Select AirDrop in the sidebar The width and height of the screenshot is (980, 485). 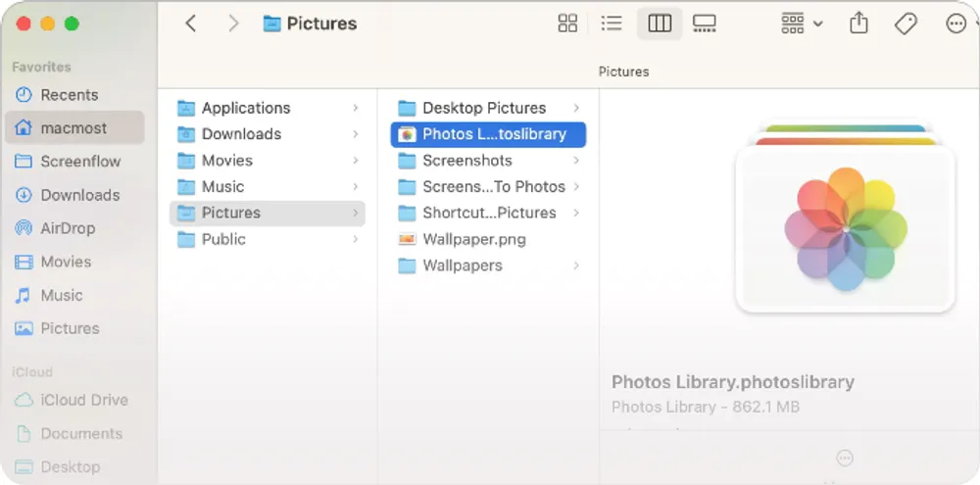tap(68, 228)
